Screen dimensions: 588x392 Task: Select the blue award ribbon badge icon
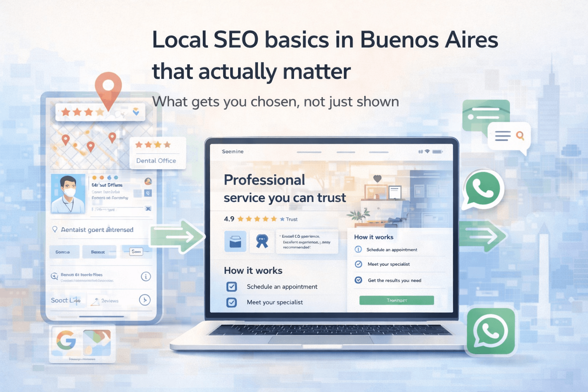[262, 240]
